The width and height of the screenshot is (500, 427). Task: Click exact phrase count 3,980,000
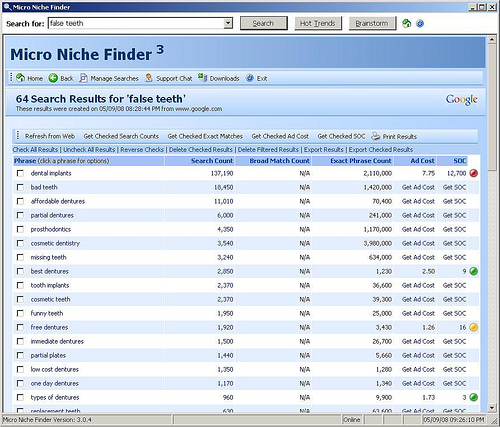(x=378, y=243)
